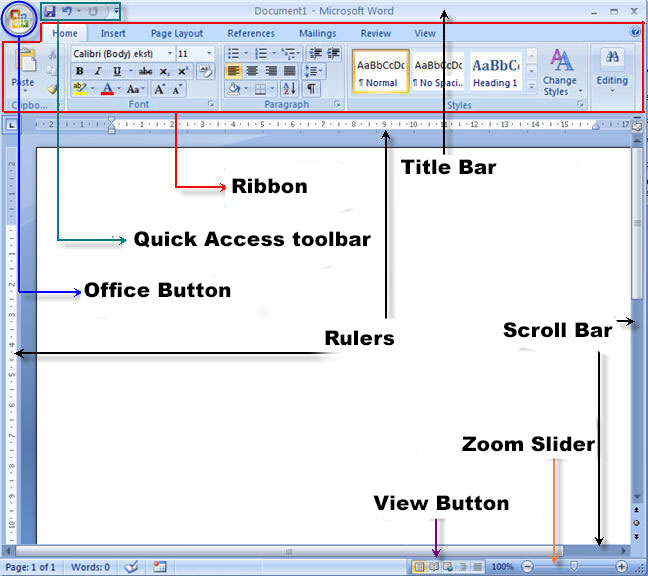Switch to the Mailings tab
This screenshot has height=576, width=648.
pos(317,33)
